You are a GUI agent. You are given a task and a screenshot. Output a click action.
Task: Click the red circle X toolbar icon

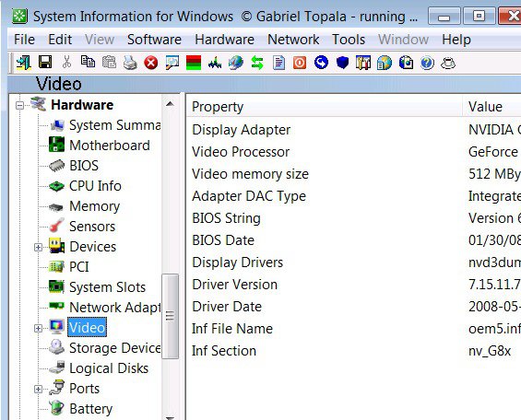click(x=151, y=63)
